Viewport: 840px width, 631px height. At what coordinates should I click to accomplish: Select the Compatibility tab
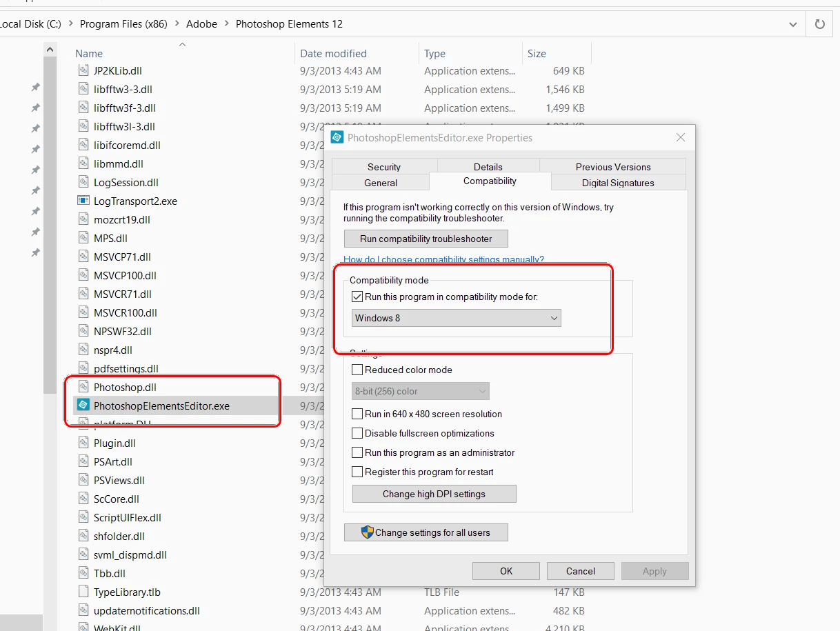(x=490, y=181)
